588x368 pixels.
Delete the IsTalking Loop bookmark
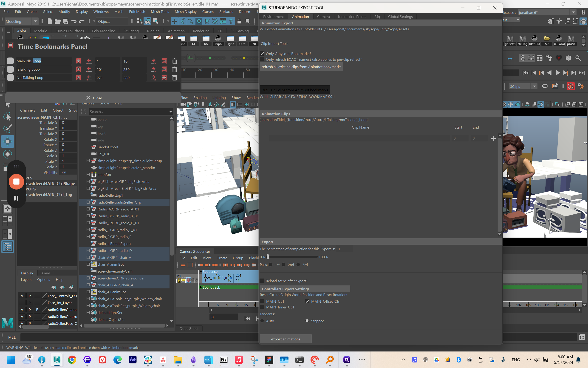175,69
